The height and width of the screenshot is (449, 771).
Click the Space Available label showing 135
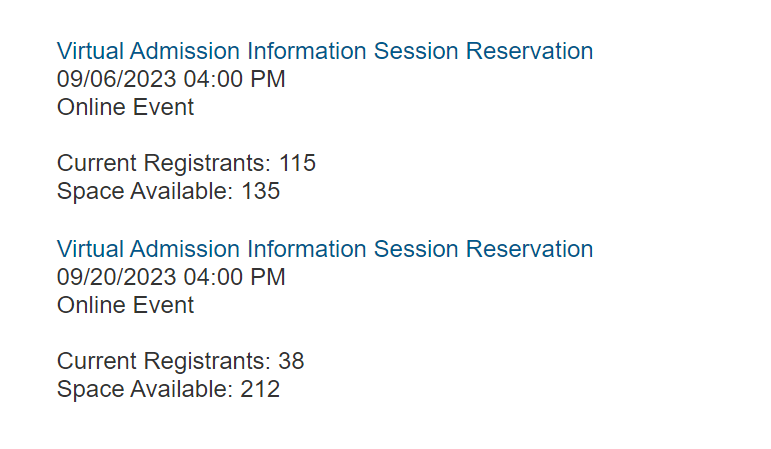pos(145,191)
